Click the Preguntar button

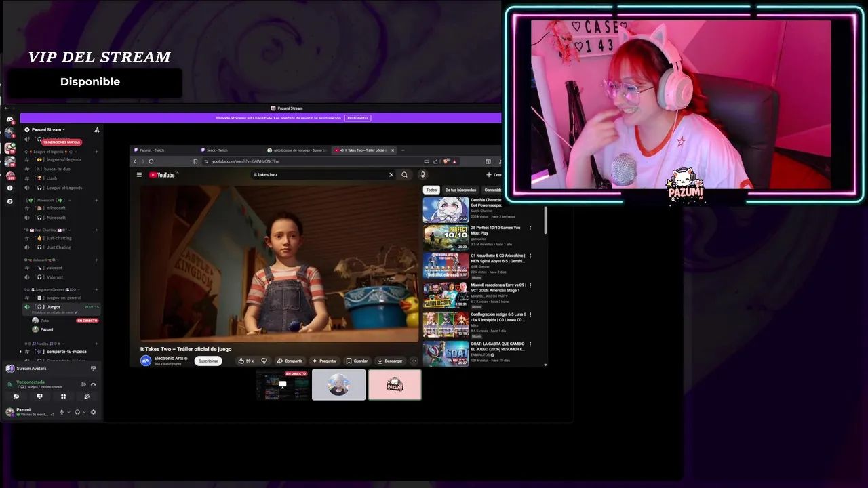coord(324,361)
